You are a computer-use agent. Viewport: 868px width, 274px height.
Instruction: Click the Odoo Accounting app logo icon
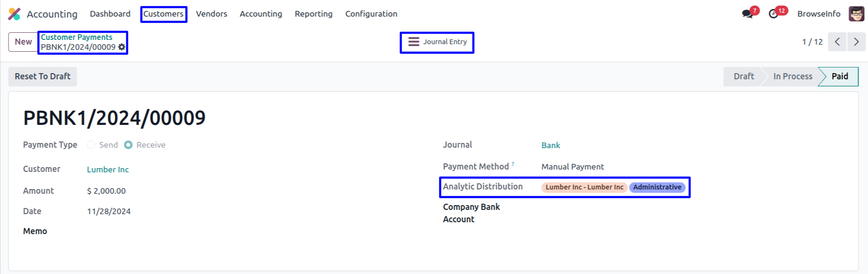(14, 14)
